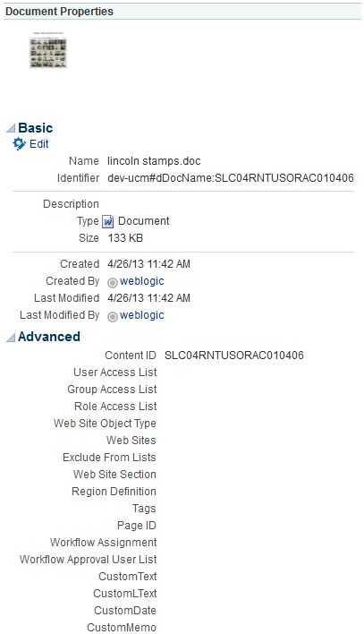Collapse the Basic section triangle

[x=11, y=129]
